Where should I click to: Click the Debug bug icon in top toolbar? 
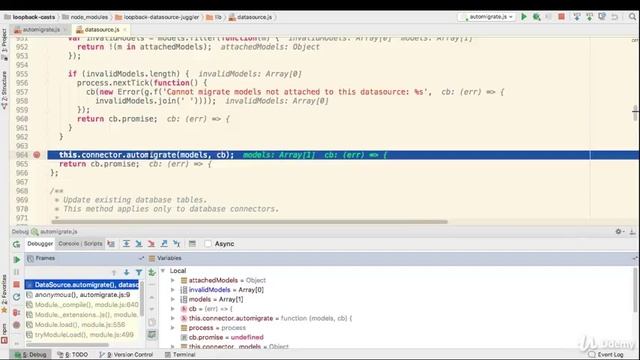coord(536,17)
